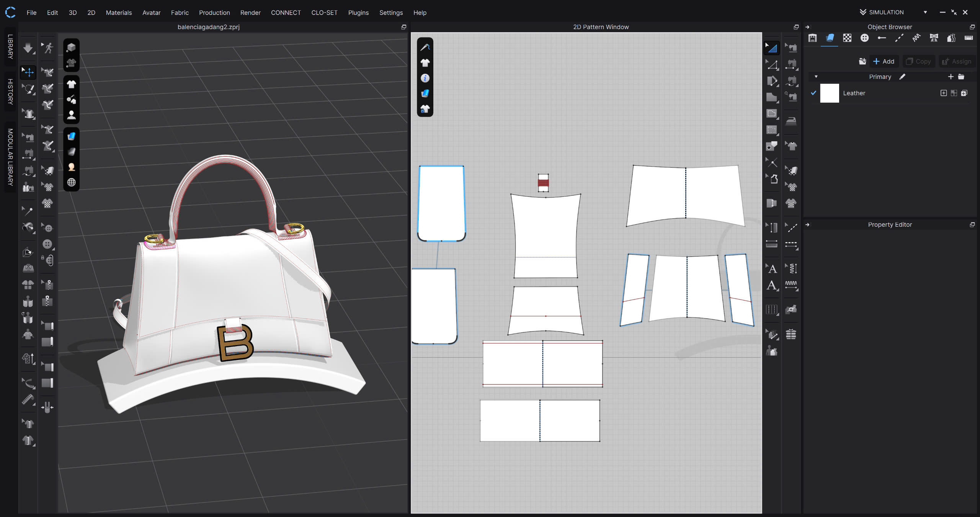This screenshot has width=980, height=517.
Task: Toggle garment display t-shirt icon in 3D view
Action: pyautogui.click(x=71, y=84)
